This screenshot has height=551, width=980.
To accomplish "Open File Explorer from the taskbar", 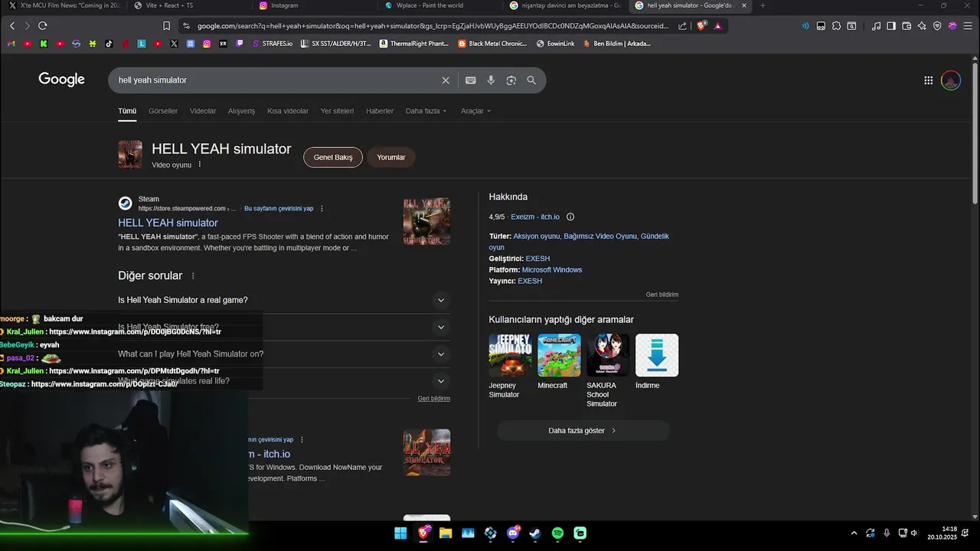I will coord(446,533).
